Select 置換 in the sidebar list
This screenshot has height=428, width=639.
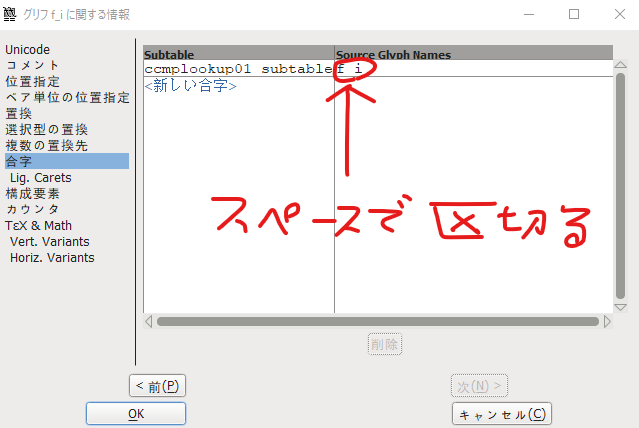pos(18,113)
